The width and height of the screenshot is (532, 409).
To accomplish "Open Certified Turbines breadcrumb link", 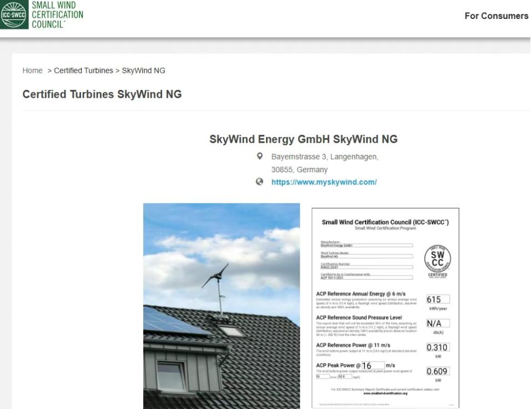I will click(x=83, y=71).
